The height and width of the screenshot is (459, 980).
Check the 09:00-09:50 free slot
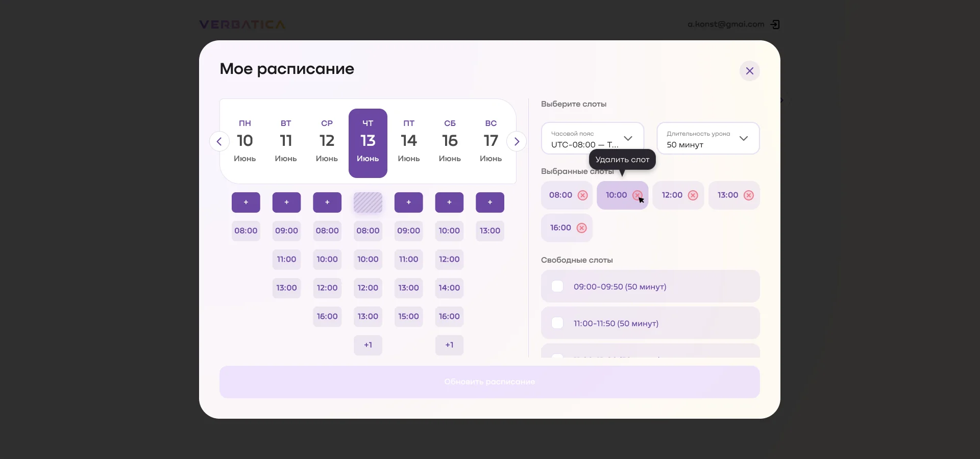557,286
